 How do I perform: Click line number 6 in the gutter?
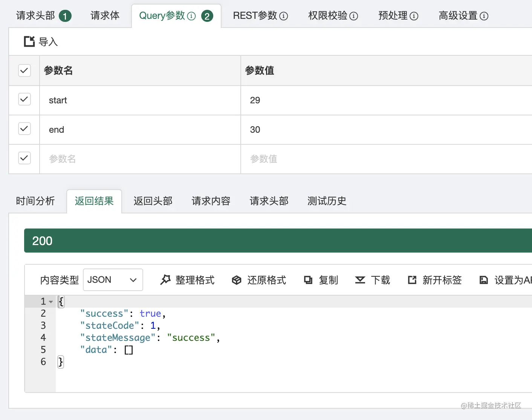43,362
